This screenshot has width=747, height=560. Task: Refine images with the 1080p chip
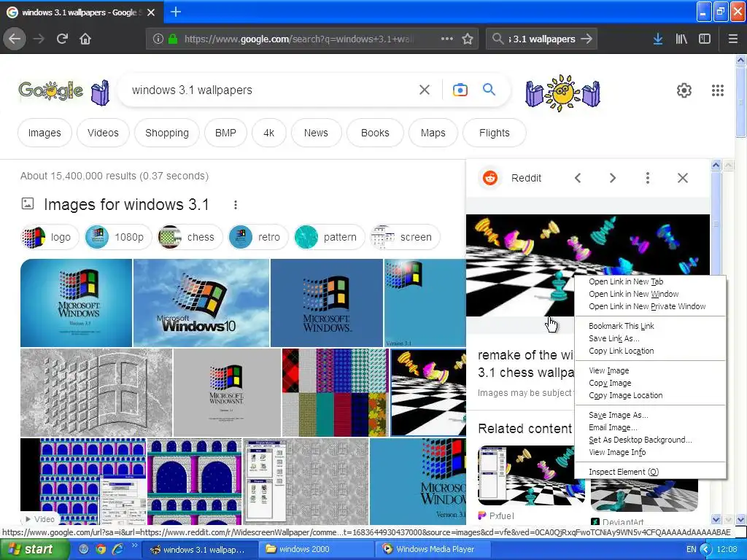tap(118, 237)
